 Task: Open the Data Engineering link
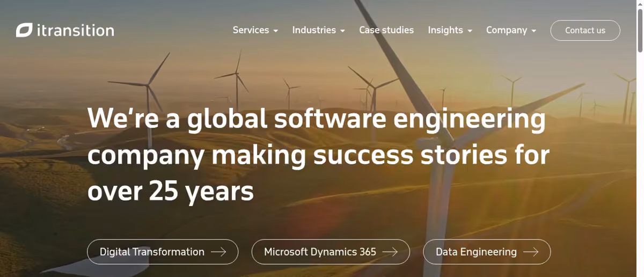(x=487, y=252)
